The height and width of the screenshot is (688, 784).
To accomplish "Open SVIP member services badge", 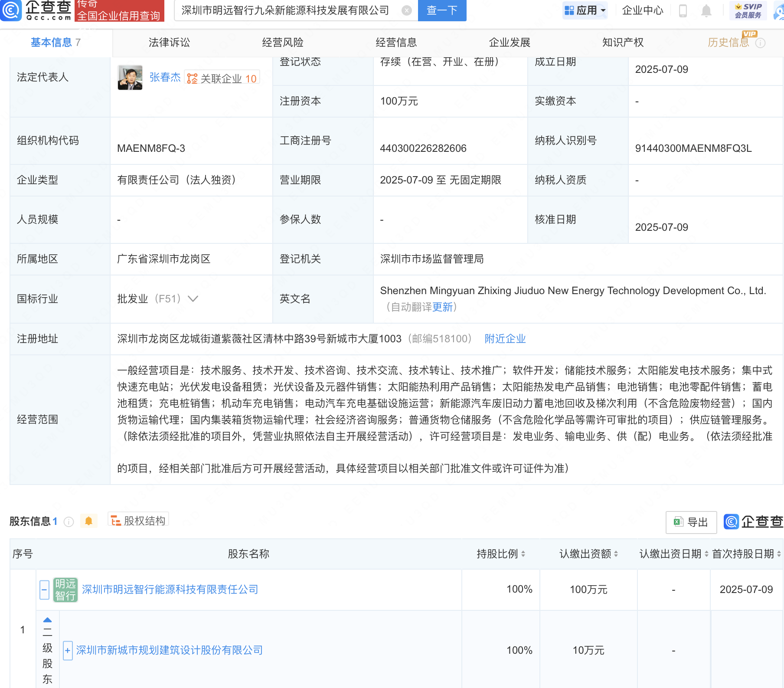I will coord(748,10).
